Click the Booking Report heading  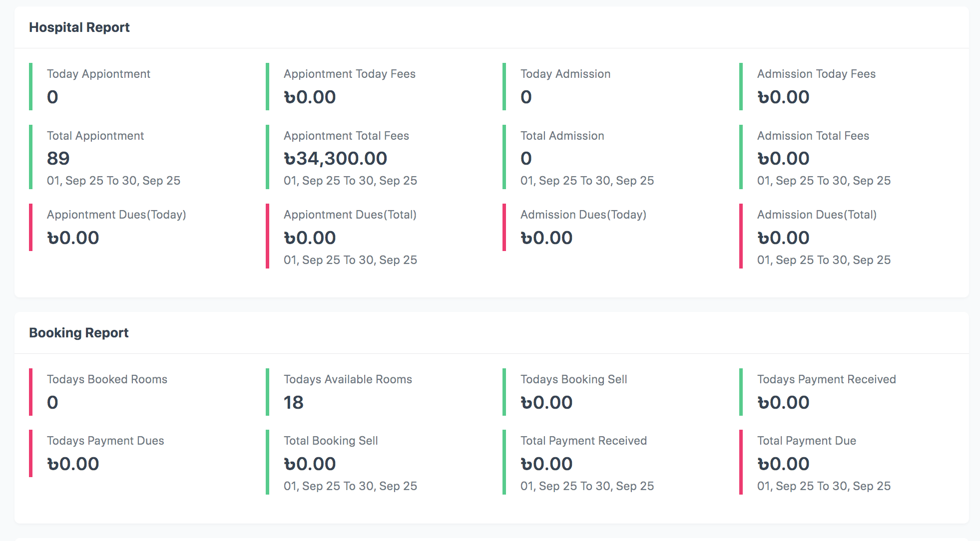pos(78,333)
